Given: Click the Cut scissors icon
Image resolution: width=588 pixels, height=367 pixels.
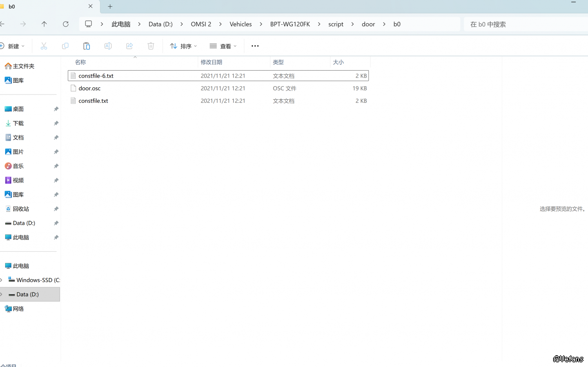Looking at the screenshot, I should click(x=44, y=46).
